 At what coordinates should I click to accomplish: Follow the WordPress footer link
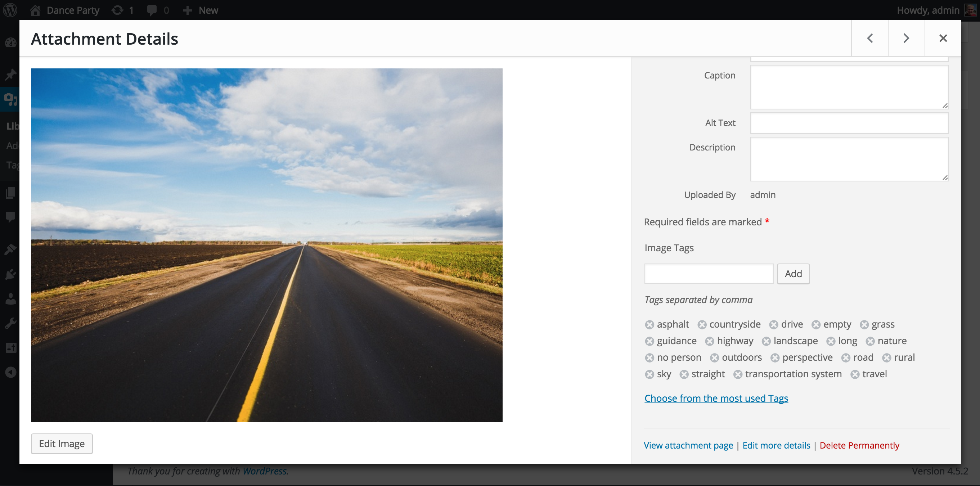click(x=264, y=471)
